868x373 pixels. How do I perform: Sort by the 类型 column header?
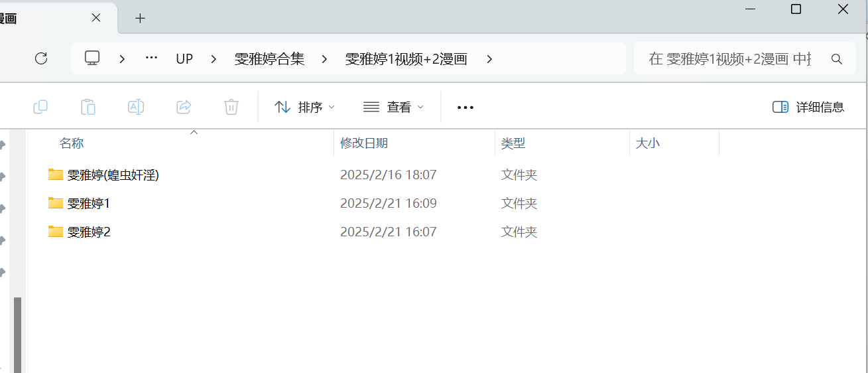point(513,143)
